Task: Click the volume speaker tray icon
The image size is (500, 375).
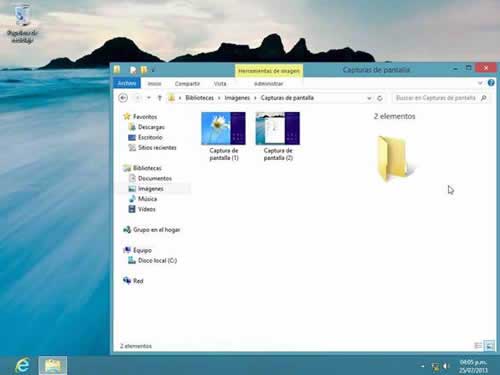Action: point(446,367)
